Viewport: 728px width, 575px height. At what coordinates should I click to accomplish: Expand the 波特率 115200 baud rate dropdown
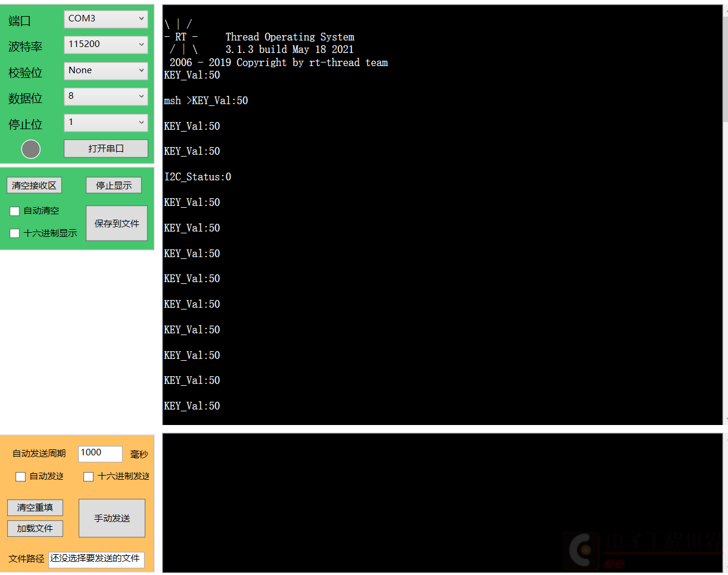pyautogui.click(x=106, y=45)
